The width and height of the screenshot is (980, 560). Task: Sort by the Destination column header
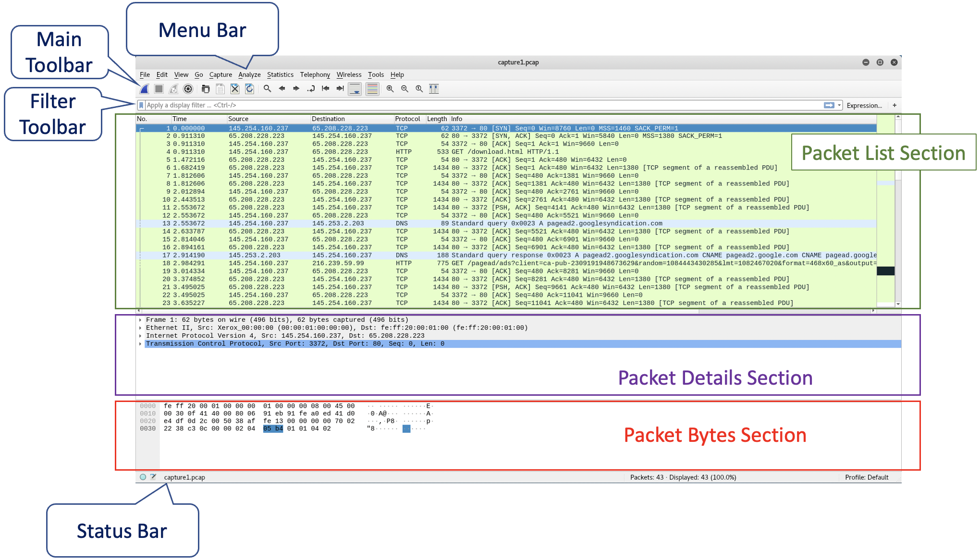pos(352,119)
